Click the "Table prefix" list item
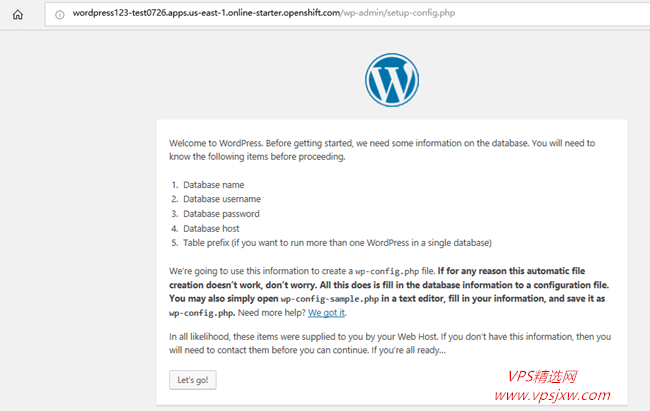This screenshot has width=650, height=411. tap(337, 243)
